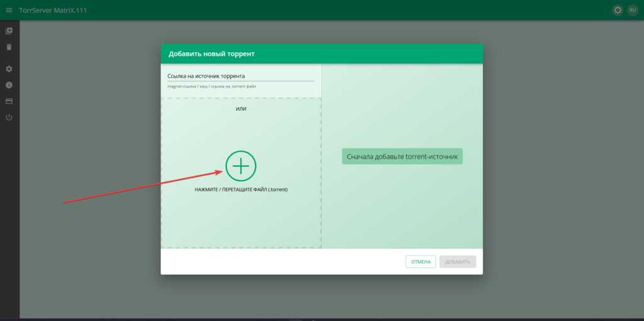Open the hamburger menu in the header
Viewport: 644px width, 321px height.
9,10
